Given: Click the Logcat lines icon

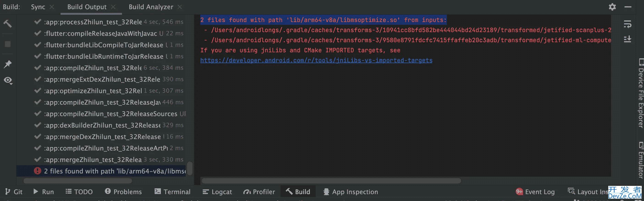Looking at the screenshot, I should 206,192.
